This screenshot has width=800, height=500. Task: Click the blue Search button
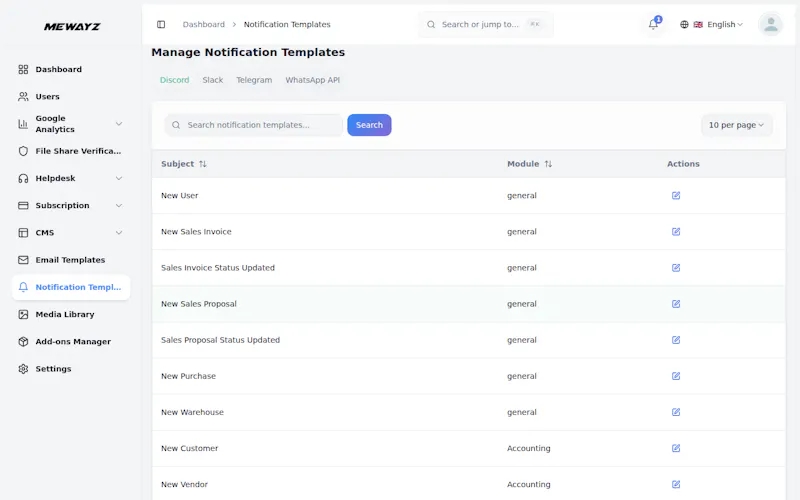click(369, 125)
